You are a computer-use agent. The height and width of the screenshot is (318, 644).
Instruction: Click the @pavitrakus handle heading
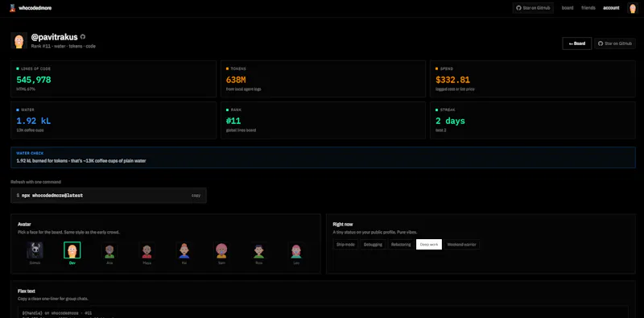[x=54, y=37]
